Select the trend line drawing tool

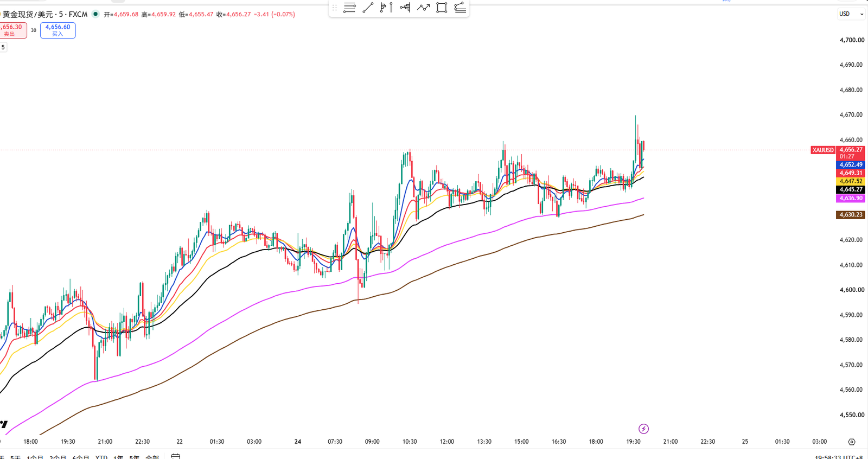(x=368, y=8)
